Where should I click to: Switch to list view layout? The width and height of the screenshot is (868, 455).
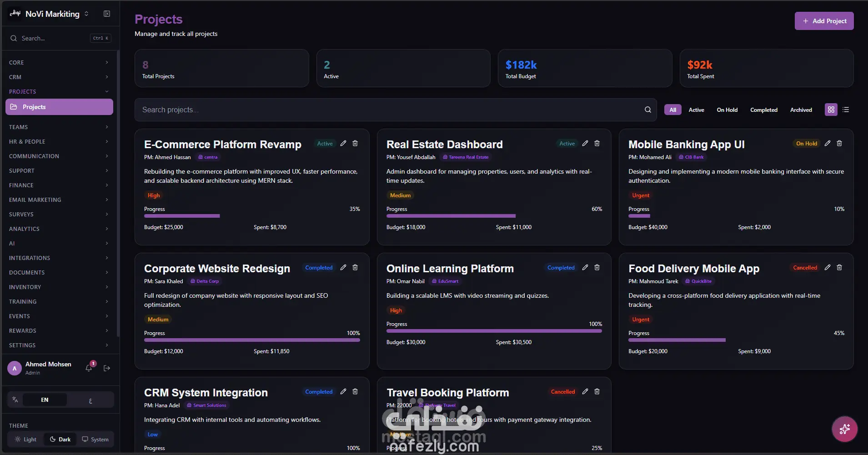846,110
